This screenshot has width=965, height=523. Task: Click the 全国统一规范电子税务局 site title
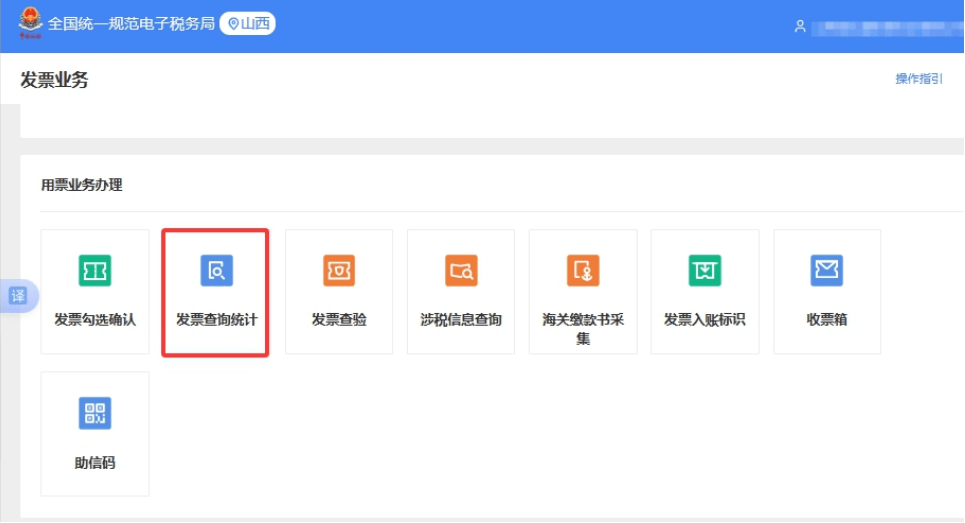(131, 23)
